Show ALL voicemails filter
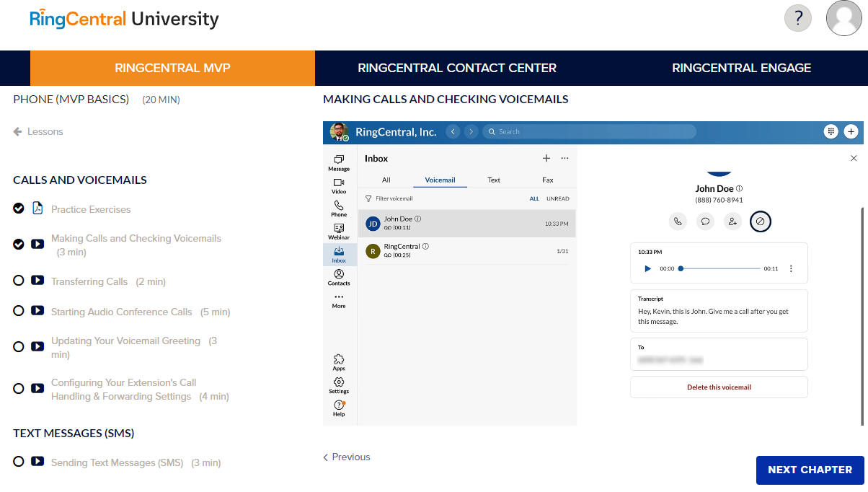The width and height of the screenshot is (868, 492). coord(534,198)
